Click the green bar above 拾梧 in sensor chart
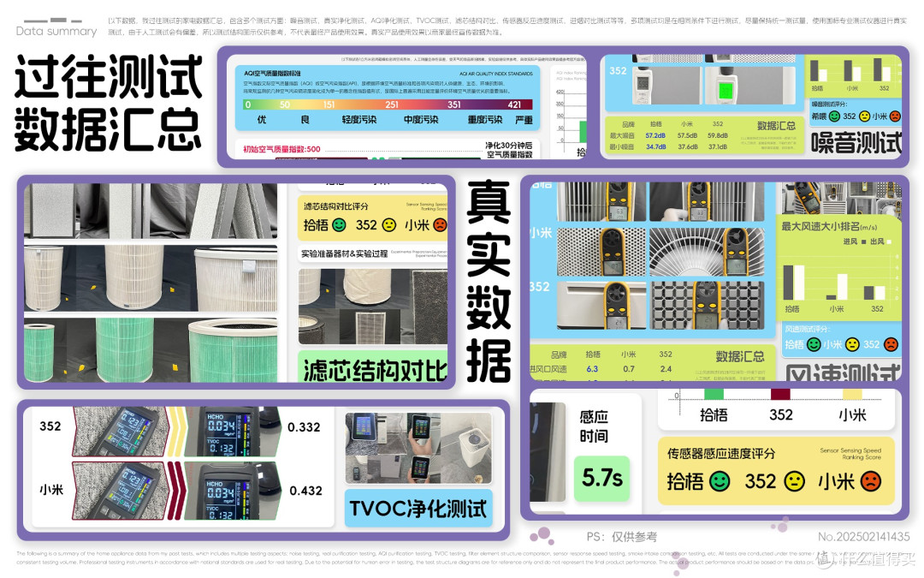 pos(714,394)
